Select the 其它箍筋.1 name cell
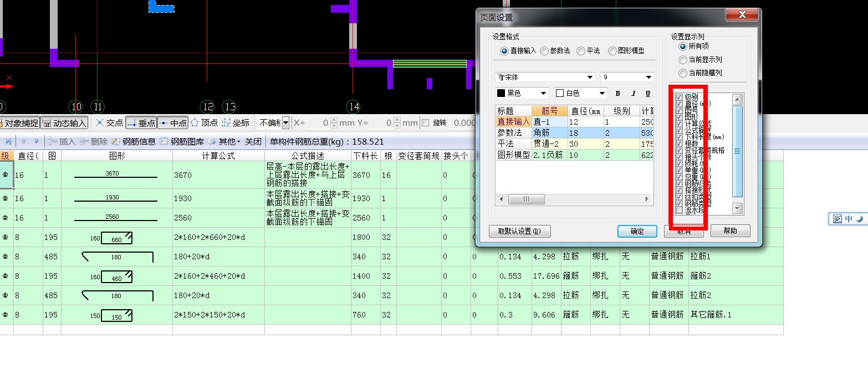 click(736, 315)
